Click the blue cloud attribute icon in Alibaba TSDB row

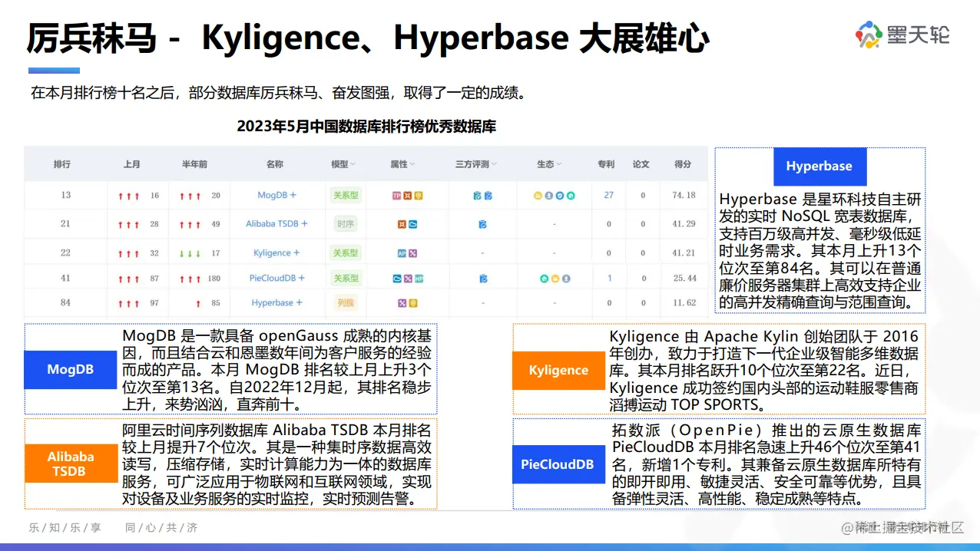click(412, 224)
